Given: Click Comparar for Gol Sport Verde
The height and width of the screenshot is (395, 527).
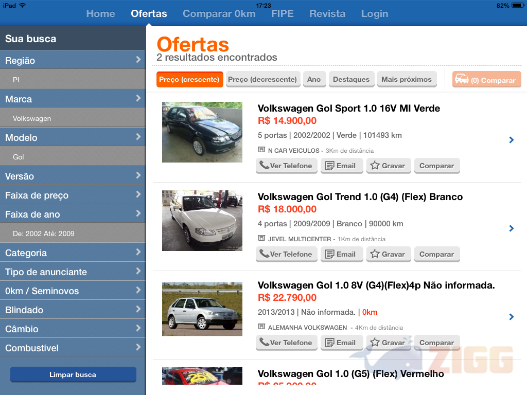Looking at the screenshot, I should point(437,166).
